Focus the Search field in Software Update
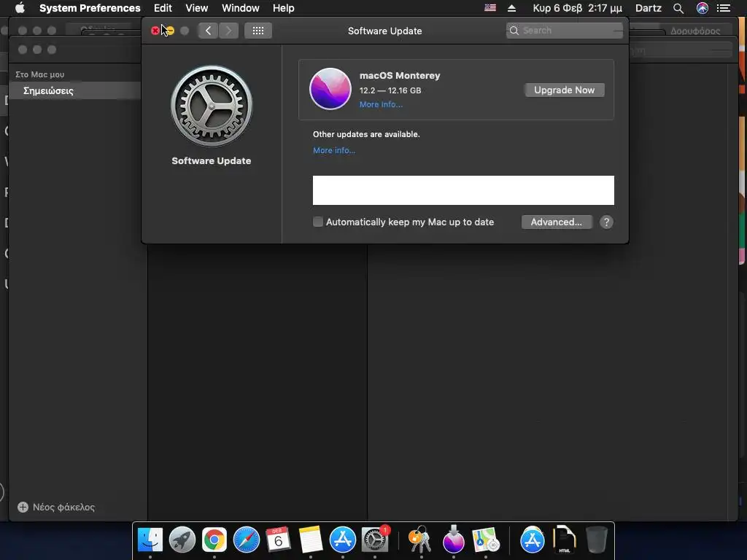 click(565, 31)
